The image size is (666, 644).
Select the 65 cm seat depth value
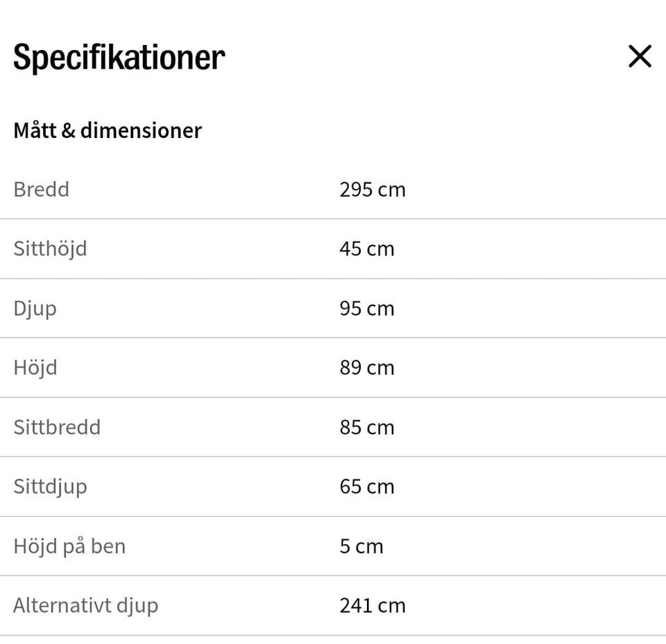click(367, 487)
